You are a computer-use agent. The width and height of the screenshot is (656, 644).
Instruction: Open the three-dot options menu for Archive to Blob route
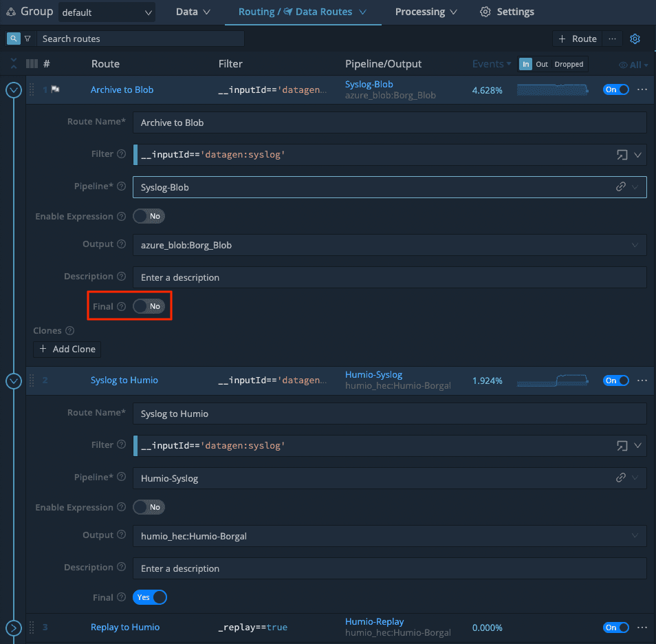[642, 89]
